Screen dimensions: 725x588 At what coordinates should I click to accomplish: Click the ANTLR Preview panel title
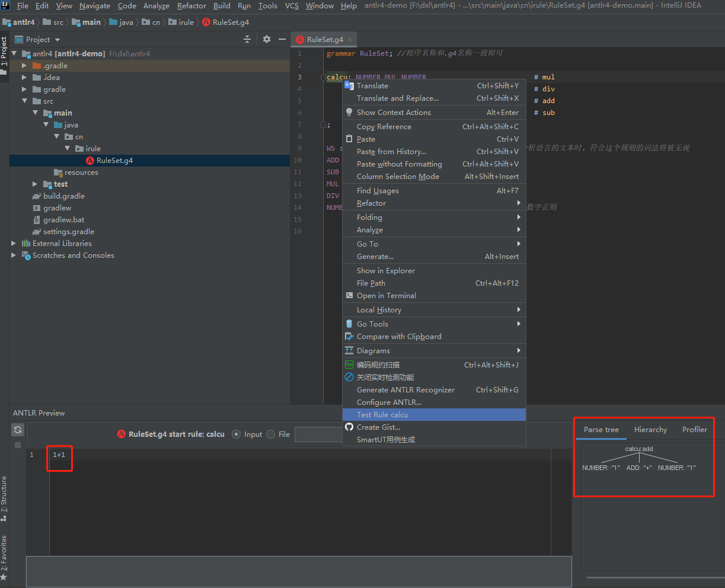39,413
